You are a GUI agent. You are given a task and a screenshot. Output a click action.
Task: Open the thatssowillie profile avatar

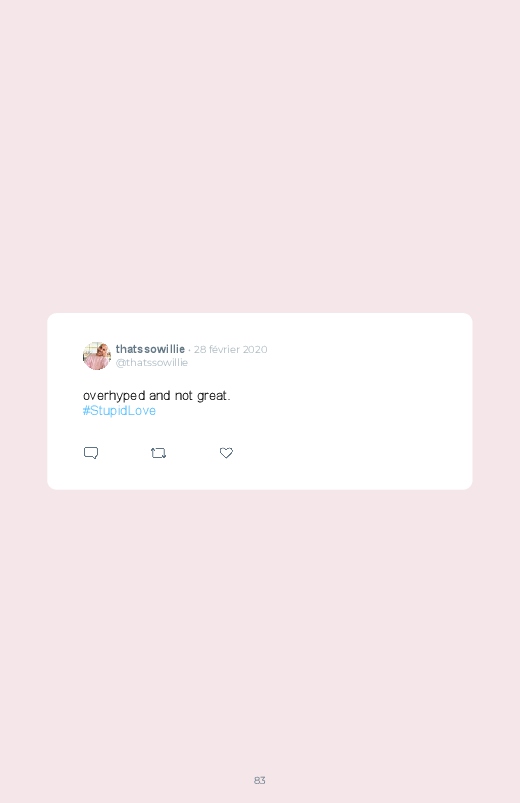pos(97,356)
